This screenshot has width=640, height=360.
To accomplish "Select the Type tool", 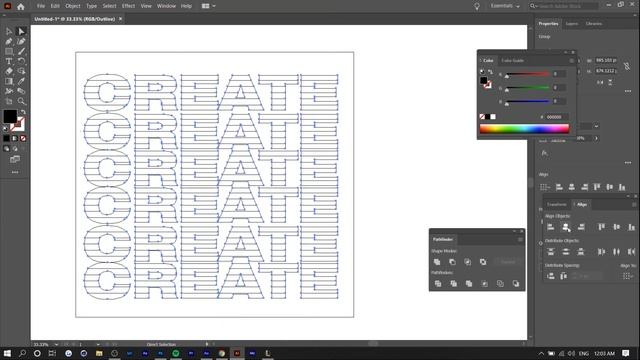I will pyautogui.click(x=9, y=61).
